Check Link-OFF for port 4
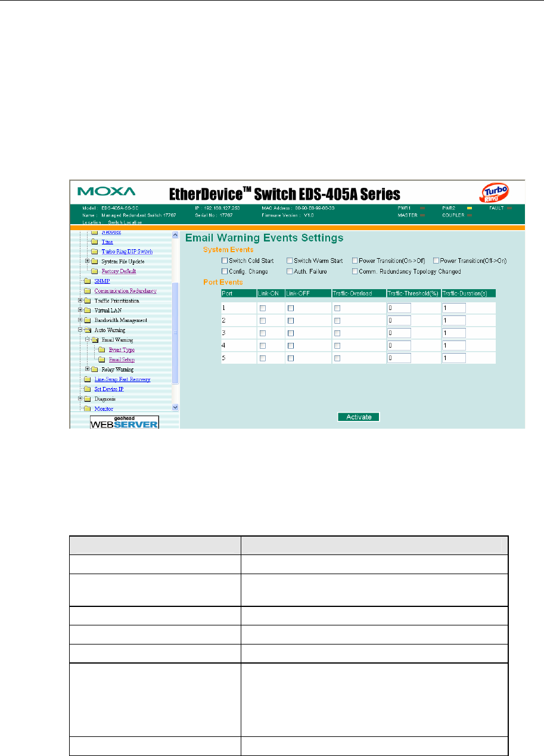 click(x=291, y=346)
